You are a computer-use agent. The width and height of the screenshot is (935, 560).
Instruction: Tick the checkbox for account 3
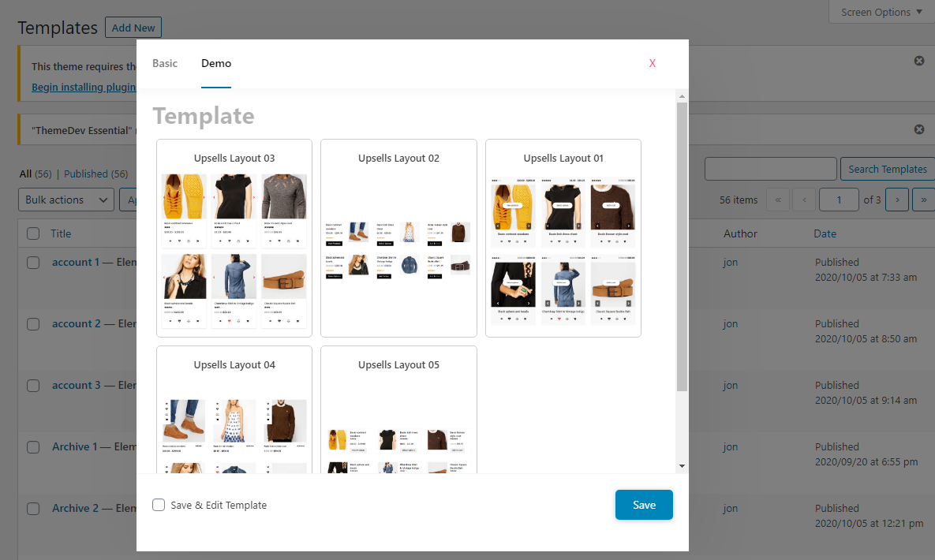(x=33, y=385)
